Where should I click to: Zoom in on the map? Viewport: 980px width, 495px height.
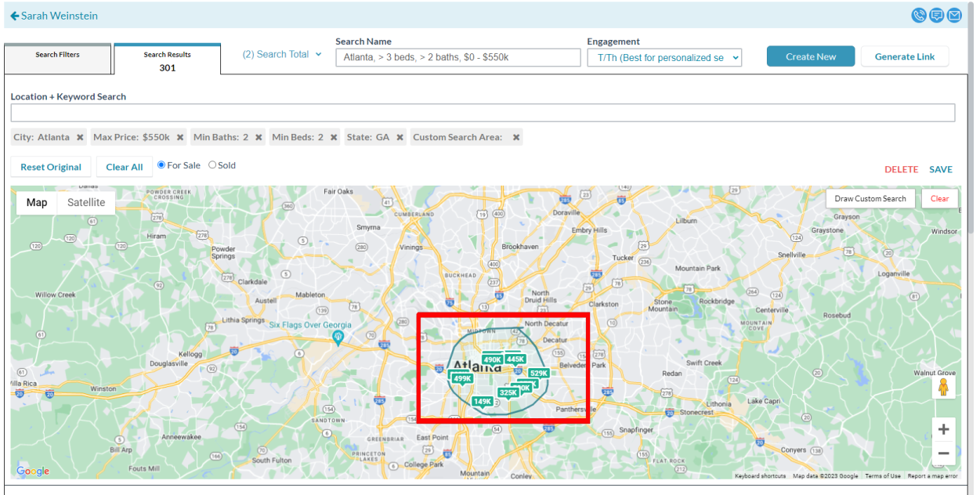[x=943, y=429]
